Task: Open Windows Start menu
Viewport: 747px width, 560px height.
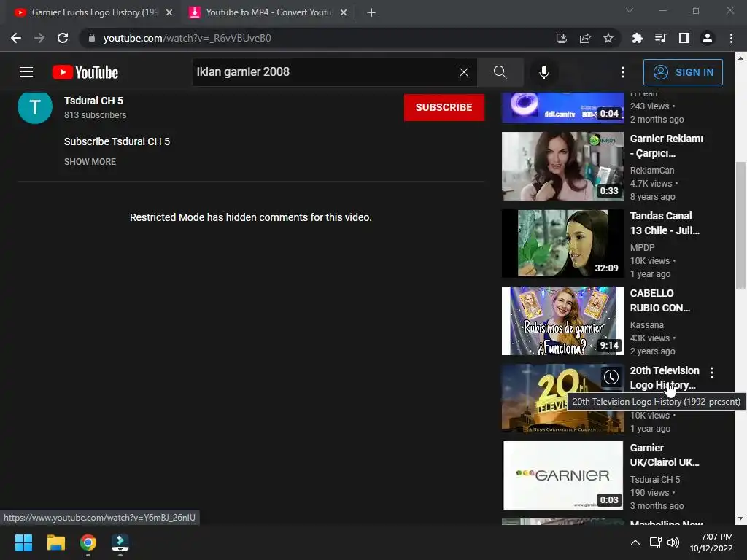Action: (23, 542)
